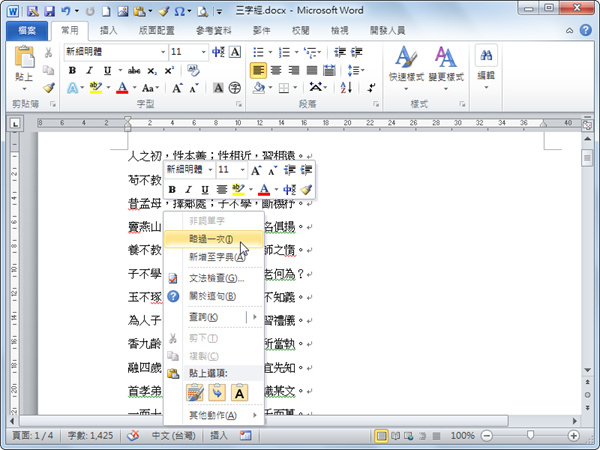600x450 pixels.
Task: Click Shrink Font button in ribbon
Action: coord(194,88)
